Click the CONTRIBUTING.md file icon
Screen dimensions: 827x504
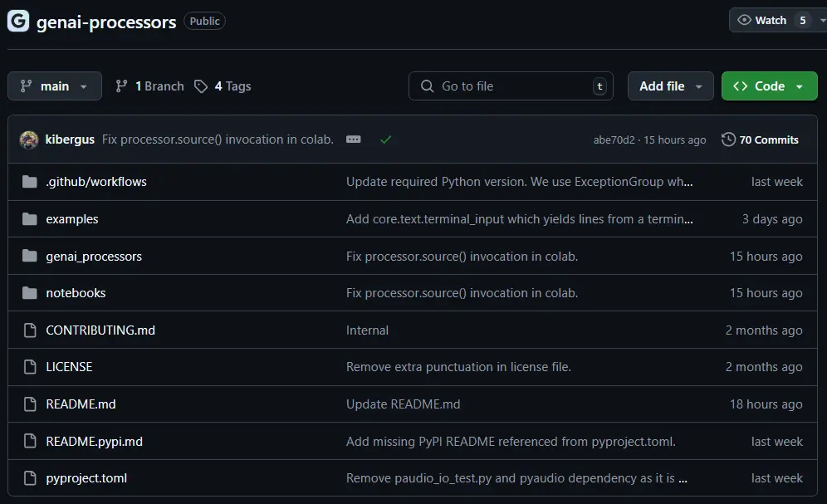(30, 330)
